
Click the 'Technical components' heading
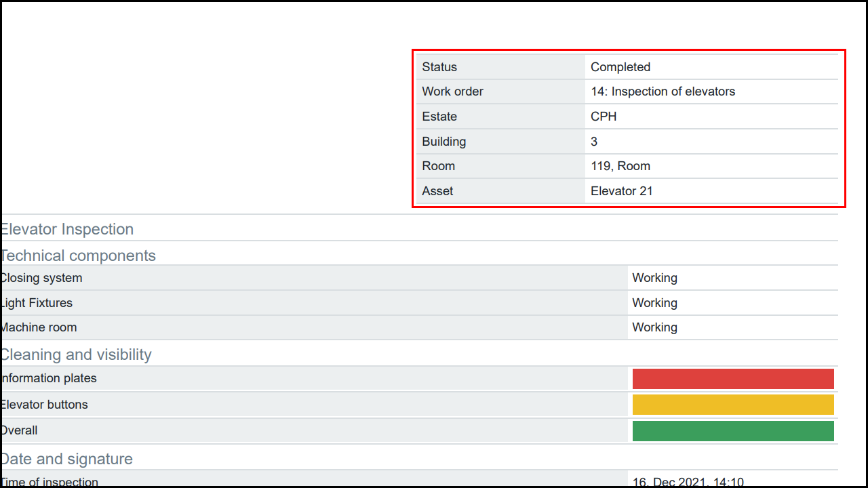(x=78, y=256)
